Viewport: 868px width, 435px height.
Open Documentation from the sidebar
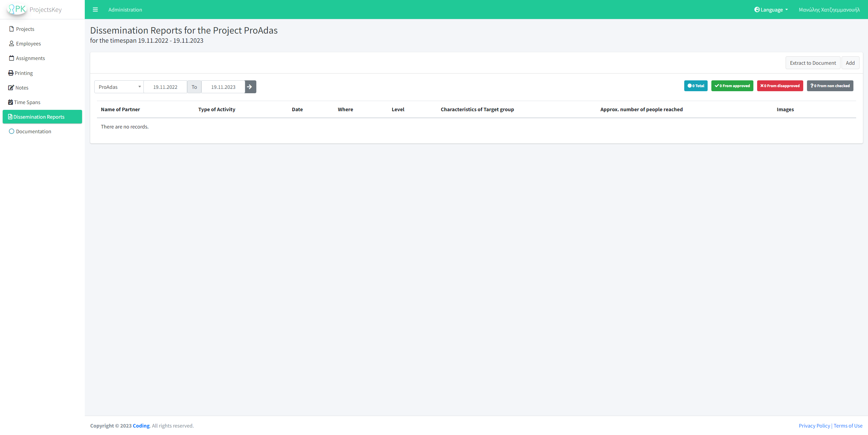click(x=33, y=131)
